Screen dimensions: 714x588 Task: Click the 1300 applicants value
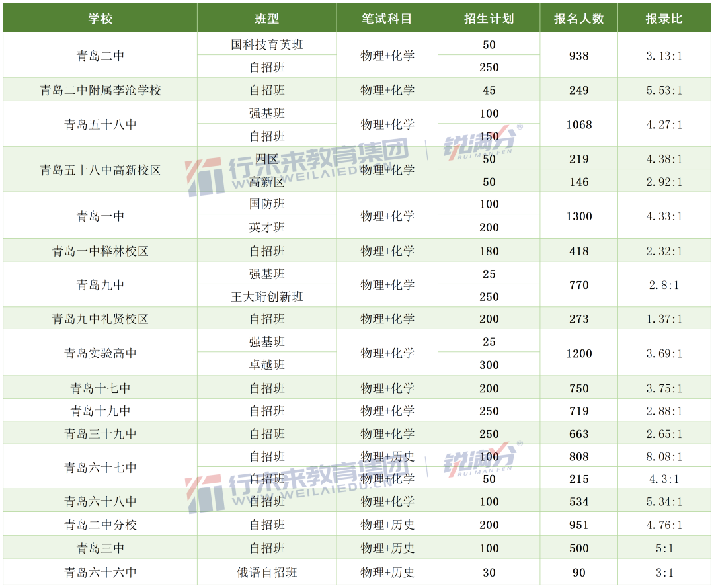pos(578,216)
